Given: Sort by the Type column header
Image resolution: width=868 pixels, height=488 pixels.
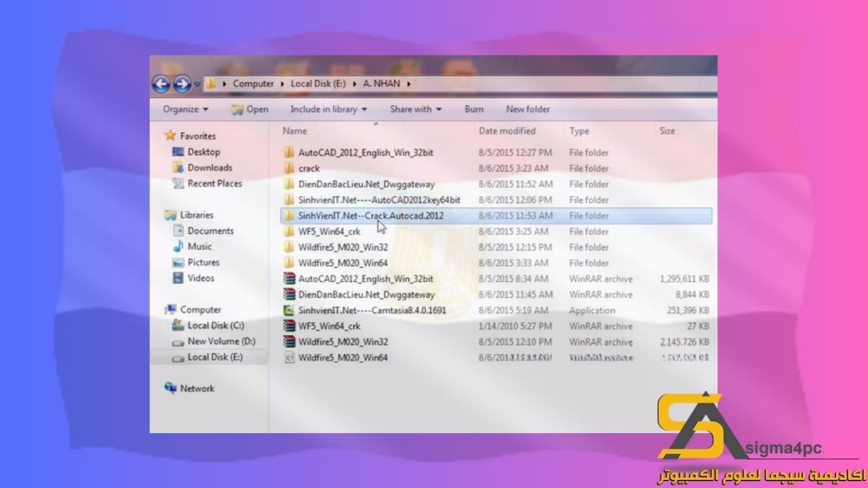Looking at the screenshot, I should 579,131.
